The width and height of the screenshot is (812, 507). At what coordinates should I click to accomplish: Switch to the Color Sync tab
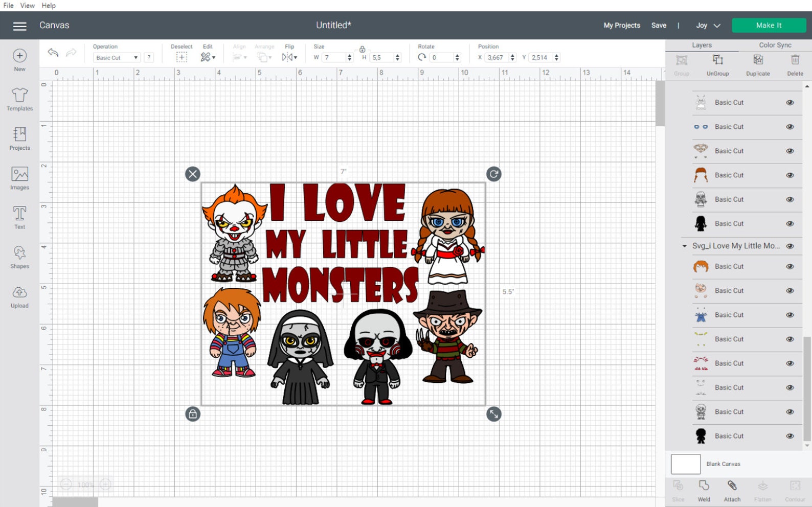tap(775, 45)
